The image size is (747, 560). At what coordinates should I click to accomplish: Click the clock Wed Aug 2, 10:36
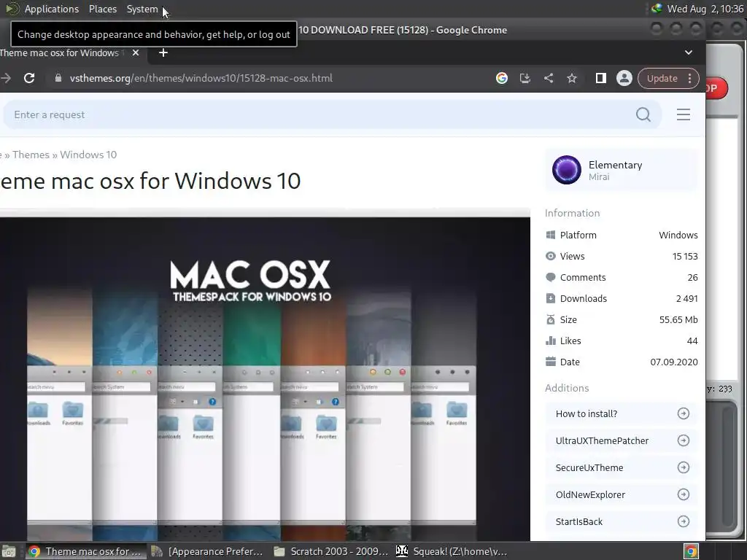pyautogui.click(x=705, y=9)
